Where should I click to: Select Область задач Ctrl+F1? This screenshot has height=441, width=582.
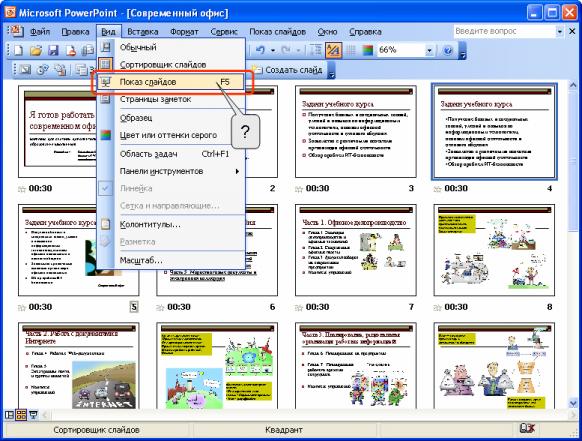(x=170, y=154)
